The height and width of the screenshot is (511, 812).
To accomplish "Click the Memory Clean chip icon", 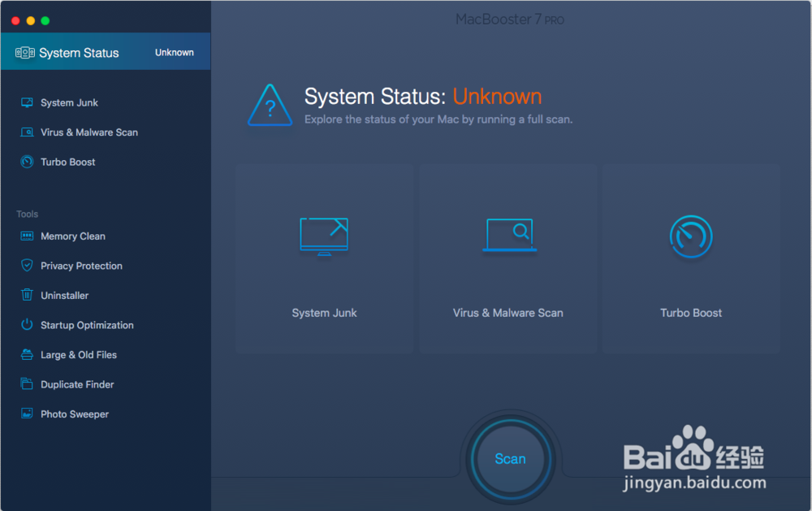I will coord(27,236).
